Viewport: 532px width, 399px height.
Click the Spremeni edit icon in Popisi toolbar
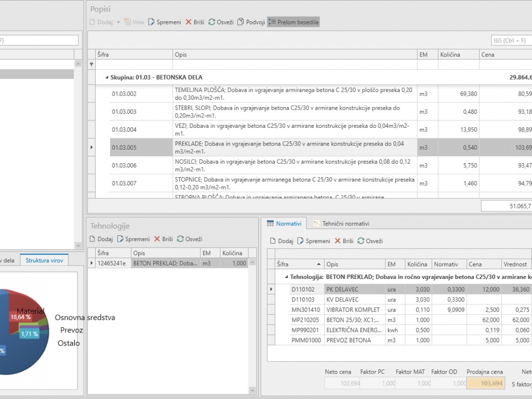tap(152, 22)
